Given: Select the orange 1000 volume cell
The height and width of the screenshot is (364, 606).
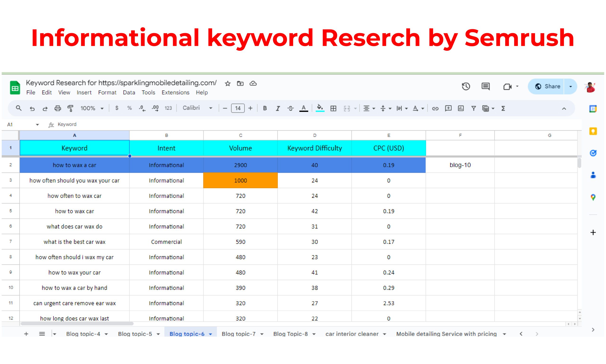Looking at the screenshot, I should (240, 180).
